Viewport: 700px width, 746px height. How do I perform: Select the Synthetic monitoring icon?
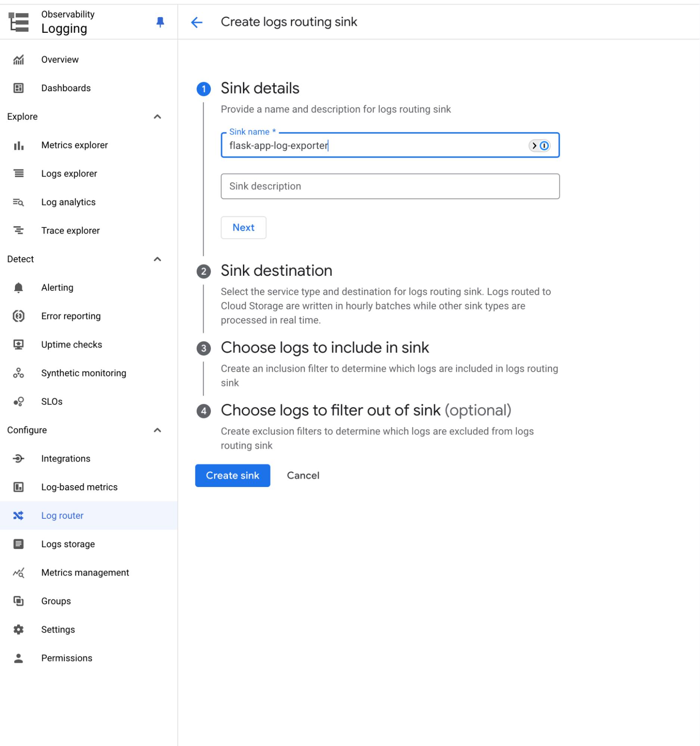18,372
